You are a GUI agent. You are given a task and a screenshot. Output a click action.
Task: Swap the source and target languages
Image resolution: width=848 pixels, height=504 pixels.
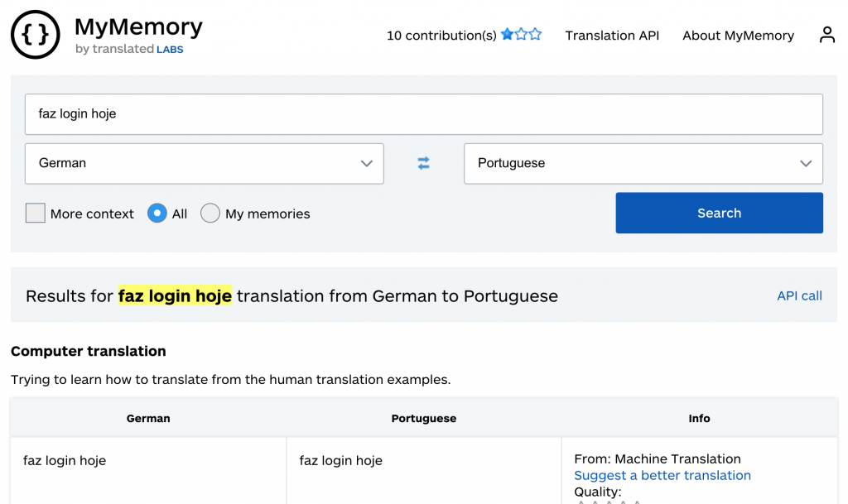pyautogui.click(x=424, y=164)
